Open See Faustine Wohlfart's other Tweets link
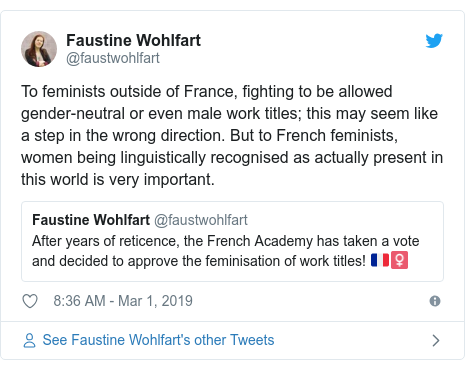465x370 pixels. point(158,340)
